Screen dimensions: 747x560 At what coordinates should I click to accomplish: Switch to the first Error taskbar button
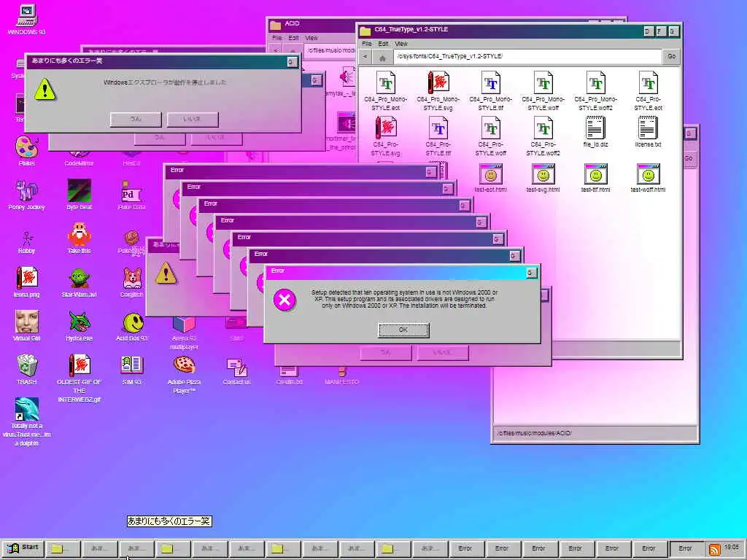[465, 548]
